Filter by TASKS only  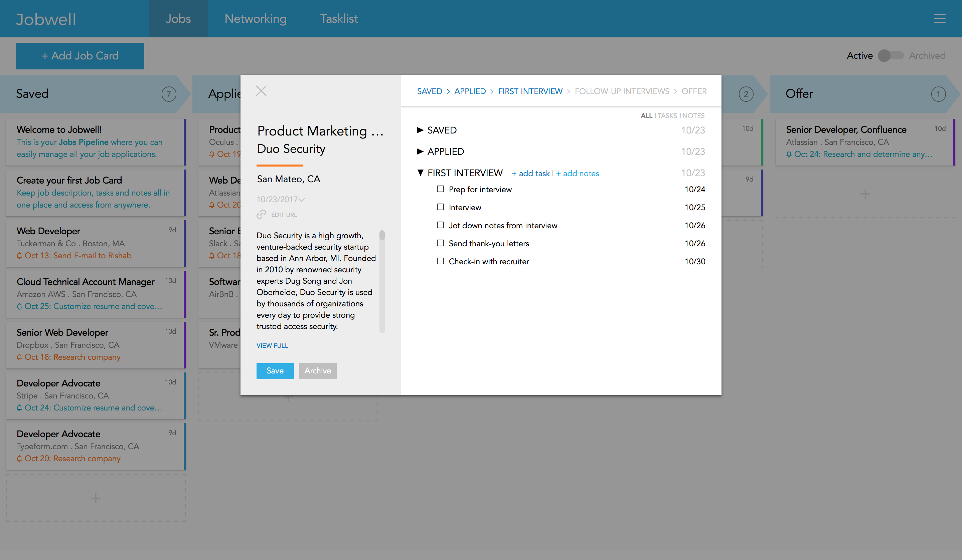pos(667,115)
